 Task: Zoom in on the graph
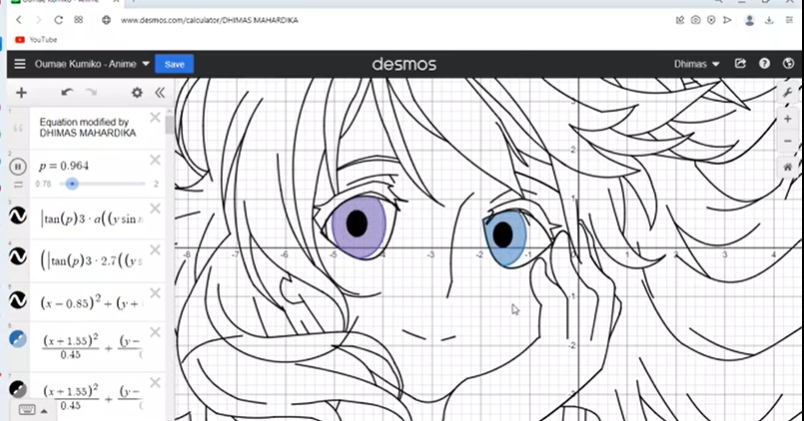click(x=788, y=119)
